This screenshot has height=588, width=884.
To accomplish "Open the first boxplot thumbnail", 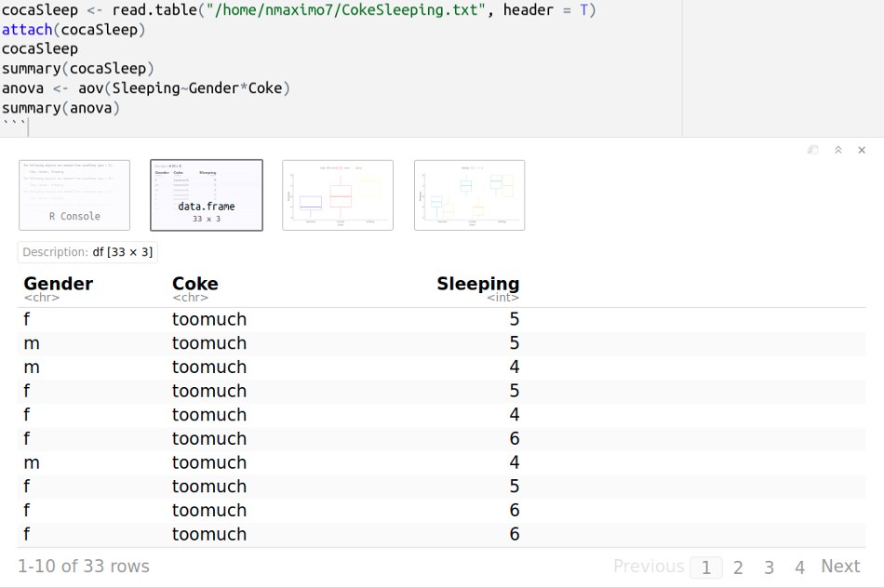I will [x=338, y=195].
